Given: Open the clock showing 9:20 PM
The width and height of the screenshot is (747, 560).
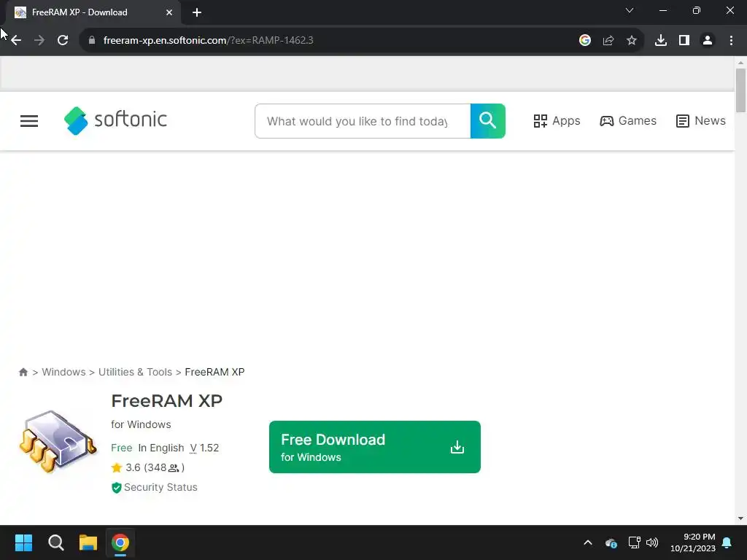Looking at the screenshot, I should tap(693, 542).
